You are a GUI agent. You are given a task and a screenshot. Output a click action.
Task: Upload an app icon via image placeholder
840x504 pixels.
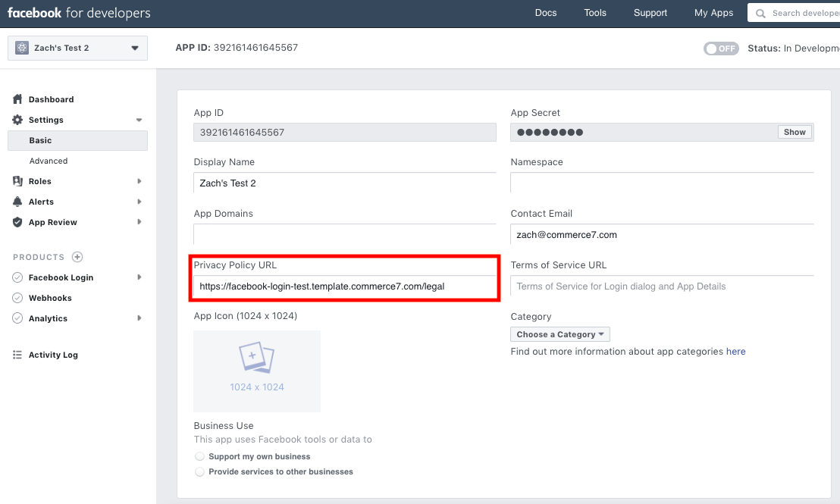pyautogui.click(x=257, y=371)
